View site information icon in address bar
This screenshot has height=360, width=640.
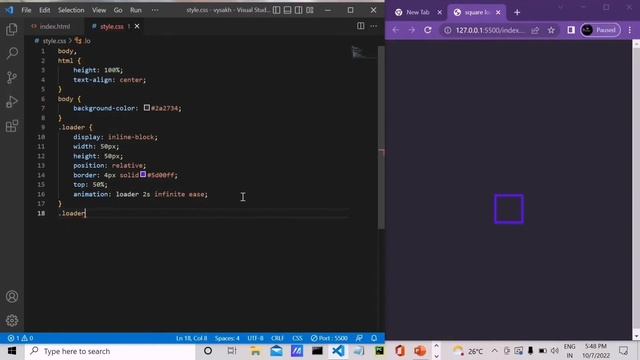click(447, 30)
